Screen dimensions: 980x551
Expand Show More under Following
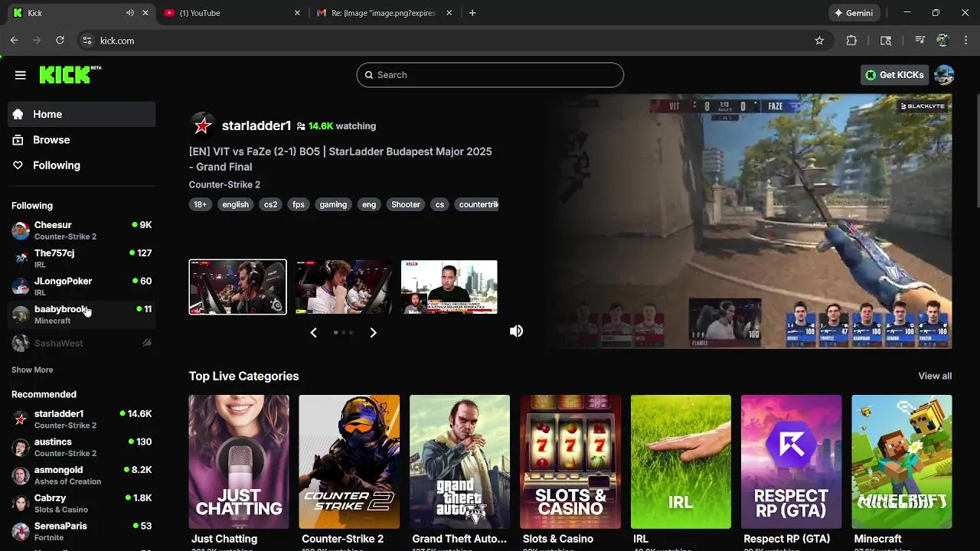[32, 370]
